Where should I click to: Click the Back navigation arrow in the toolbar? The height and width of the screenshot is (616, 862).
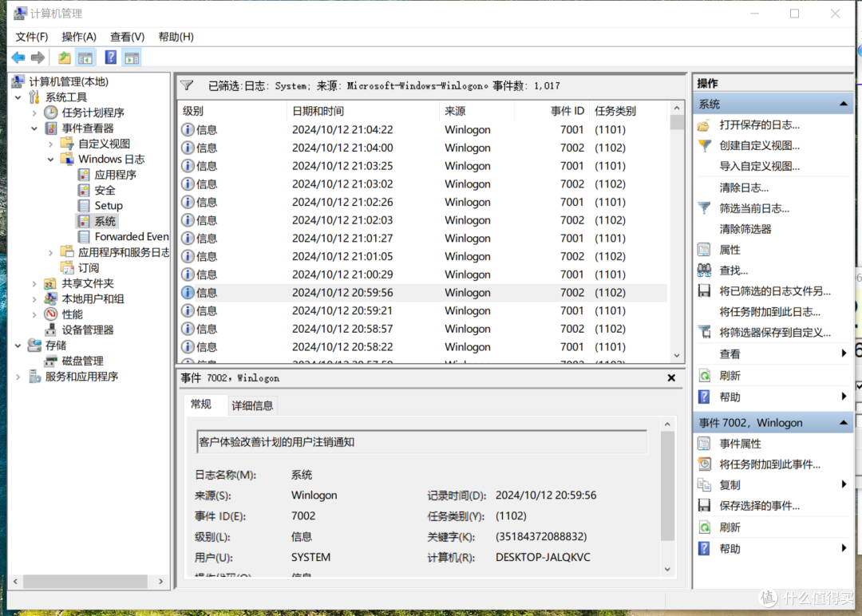[18, 57]
